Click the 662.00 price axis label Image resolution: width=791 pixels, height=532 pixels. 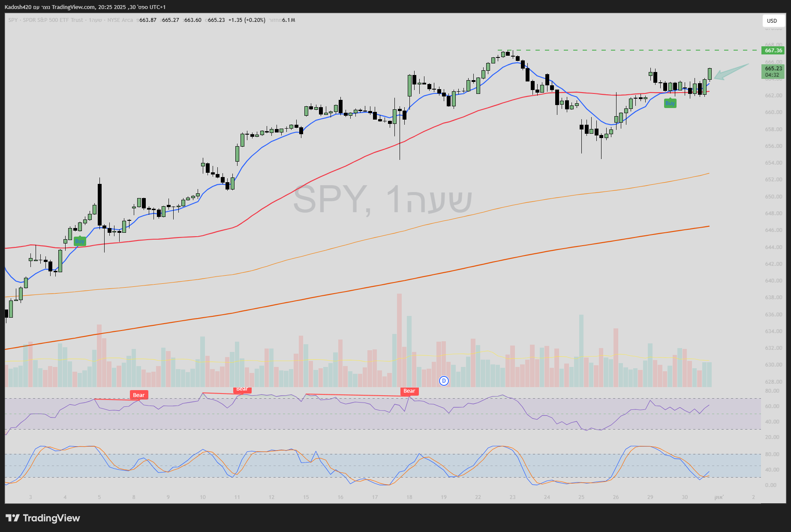pyautogui.click(x=773, y=95)
